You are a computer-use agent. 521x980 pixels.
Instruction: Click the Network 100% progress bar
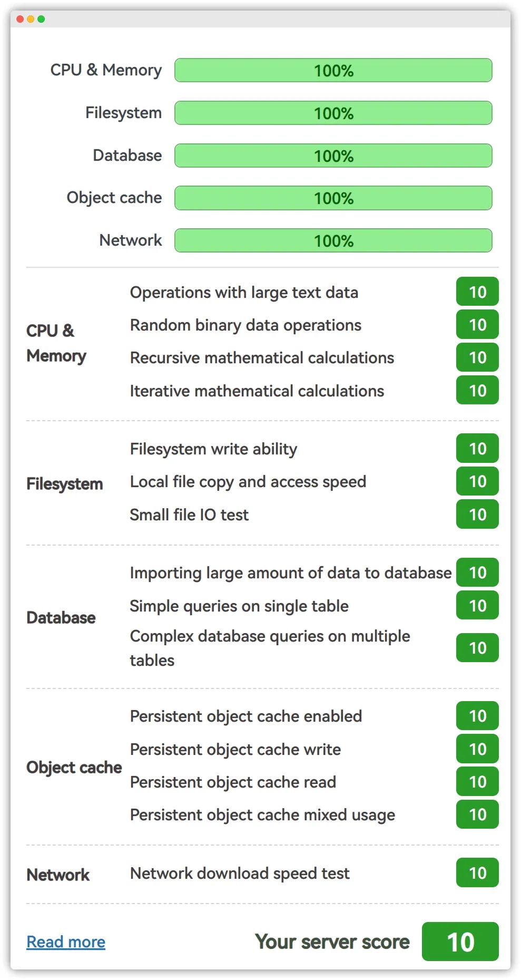click(333, 240)
